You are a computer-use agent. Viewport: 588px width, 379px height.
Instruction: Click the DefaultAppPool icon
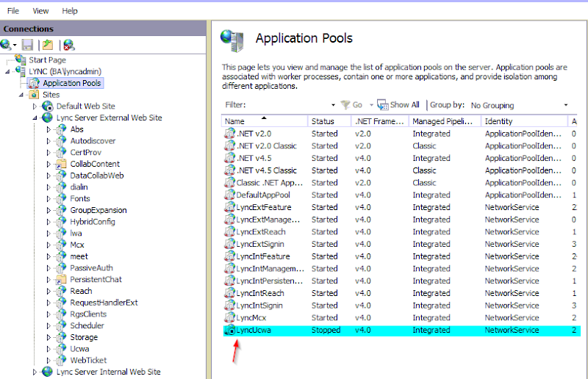click(229, 195)
